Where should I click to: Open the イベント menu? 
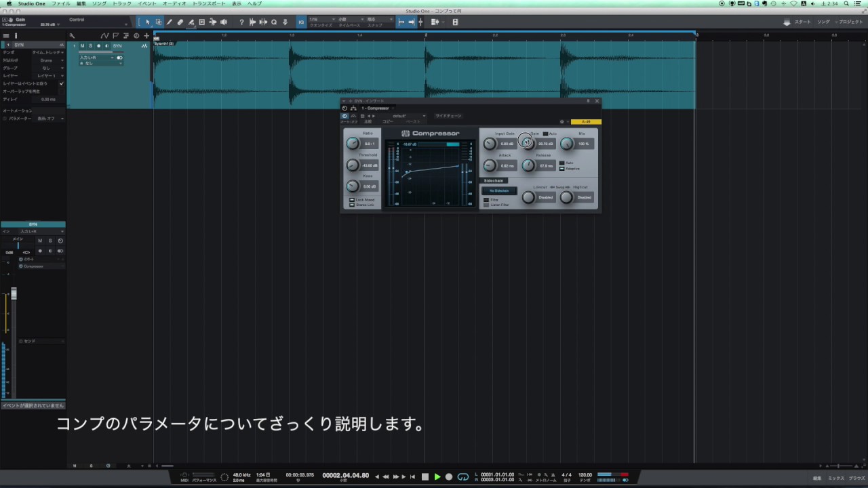(147, 3)
